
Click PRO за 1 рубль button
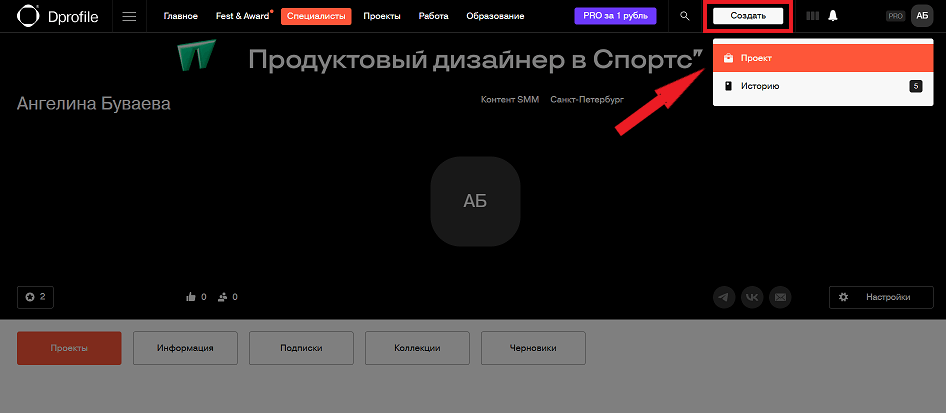[x=615, y=16]
